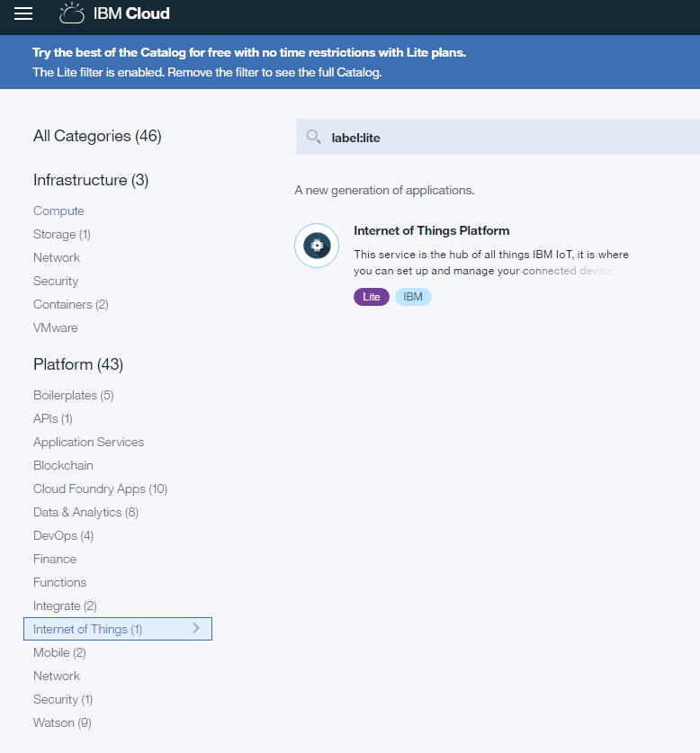Click the label:lite search field
700x753 pixels.
[498, 137]
